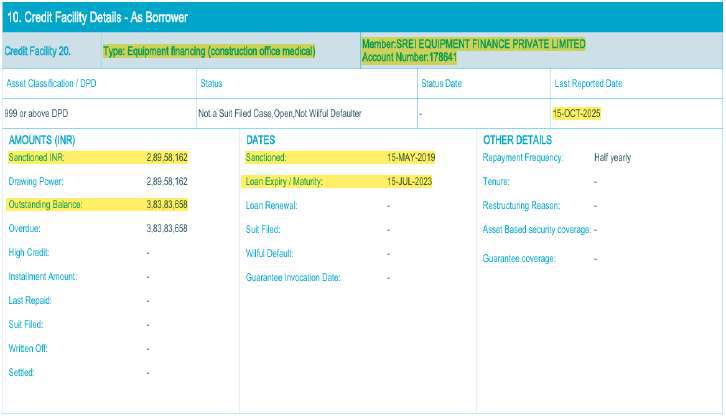
Task: Click the 'Sanctioned INR:' label
Action: [x=36, y=157]
